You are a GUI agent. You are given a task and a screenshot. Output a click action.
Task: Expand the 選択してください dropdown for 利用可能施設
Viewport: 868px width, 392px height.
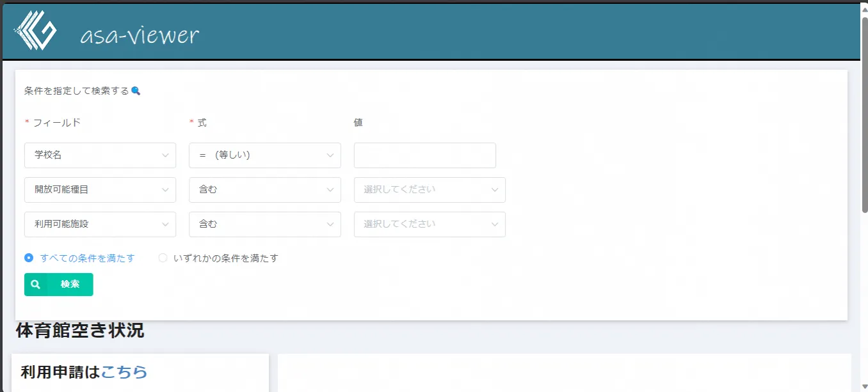430,224
